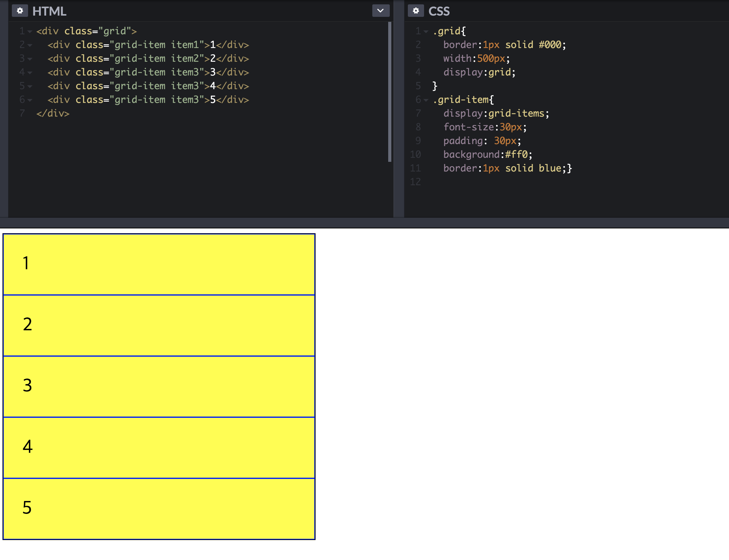Open the HTML editor settings gear
Viewport: 729px width, 560px height.
(x=20, y=11)
